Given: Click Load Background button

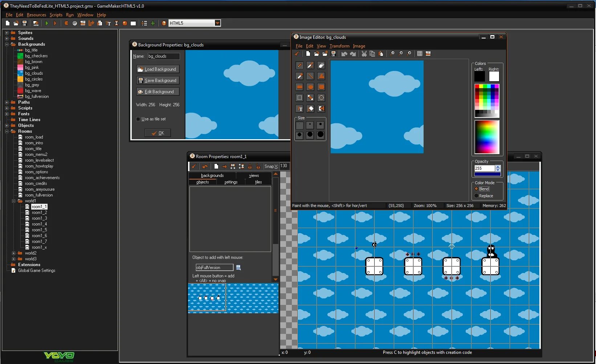Looking at the screenshot, I should click(x=158, y=69).
